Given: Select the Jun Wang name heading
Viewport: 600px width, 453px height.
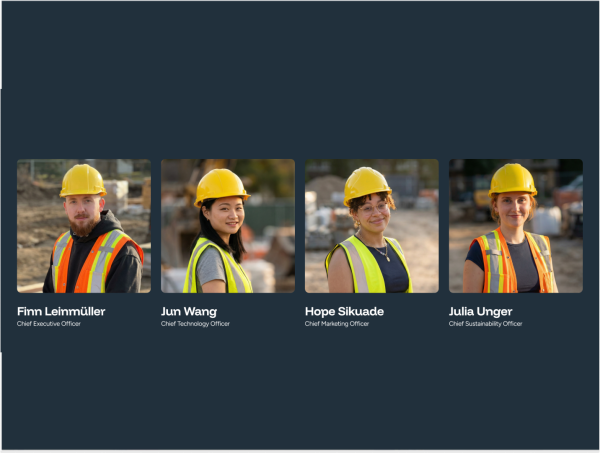Looking at the screenshot, I should 189,312.
